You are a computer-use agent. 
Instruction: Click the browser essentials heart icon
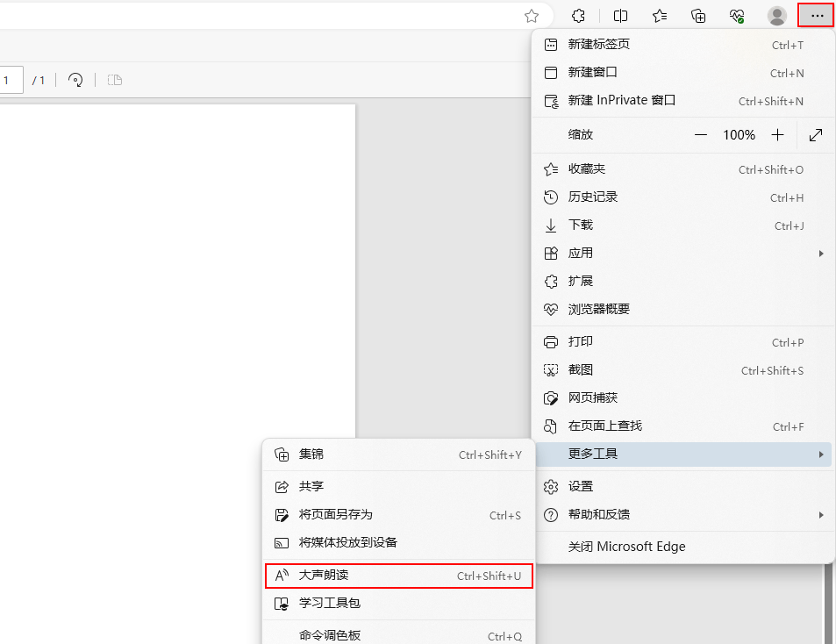click(x=737, y=16)
